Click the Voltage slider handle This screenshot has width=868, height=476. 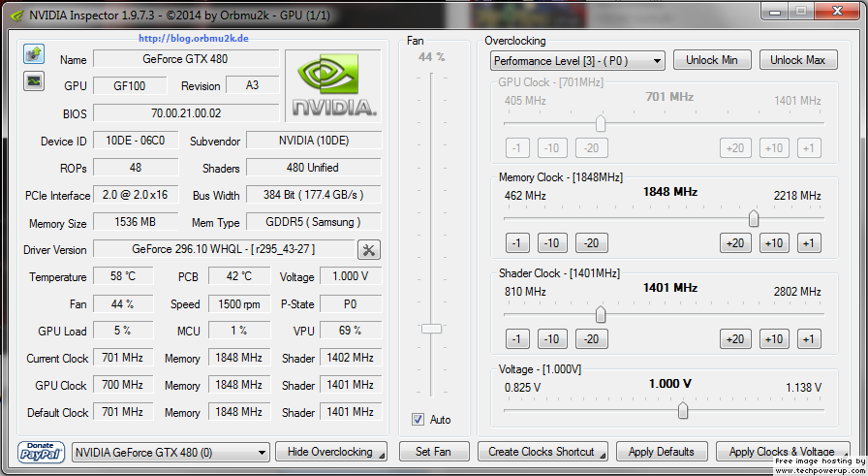point(683,411)
